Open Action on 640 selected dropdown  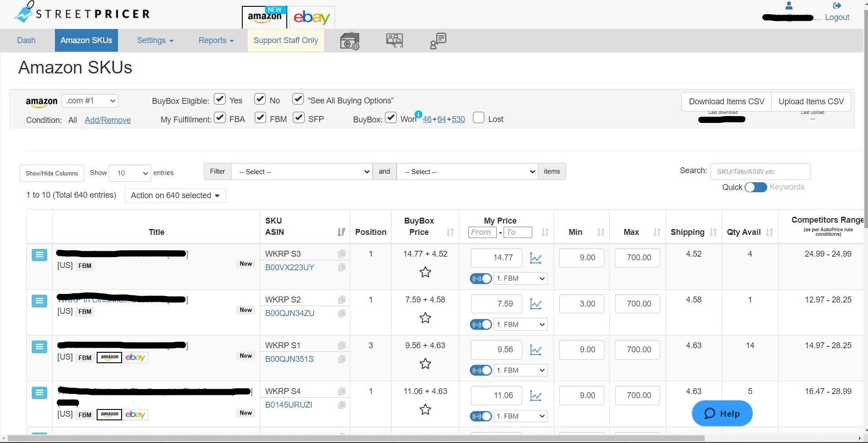tap(175, 195)
